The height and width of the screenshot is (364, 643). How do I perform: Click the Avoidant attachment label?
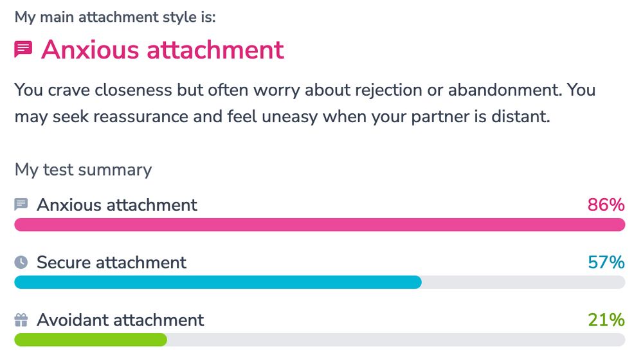120,320
